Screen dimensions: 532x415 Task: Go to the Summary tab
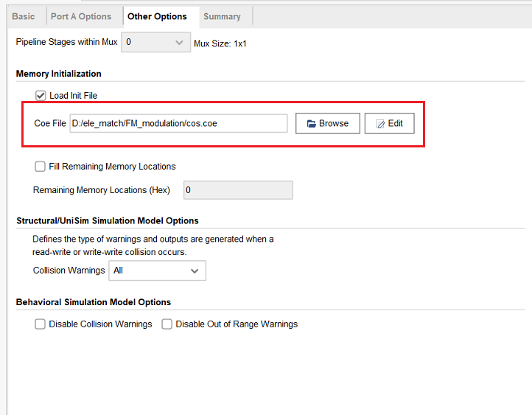point(222,16)
